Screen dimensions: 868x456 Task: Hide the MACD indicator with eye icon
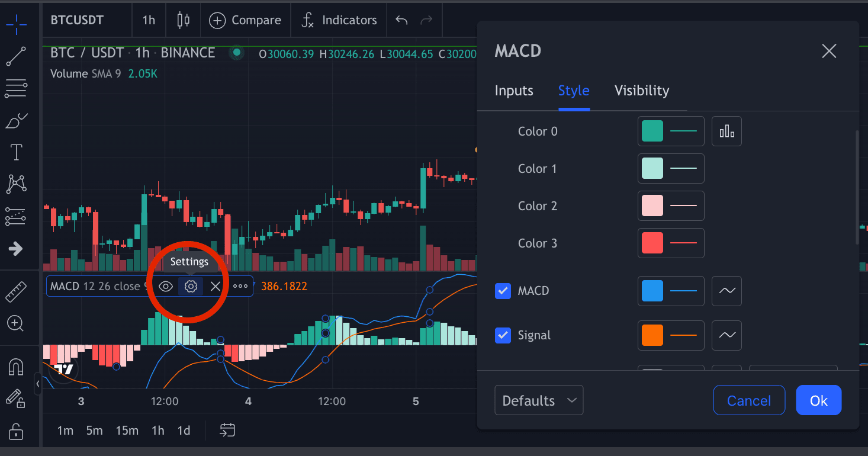tap(166, 287)
